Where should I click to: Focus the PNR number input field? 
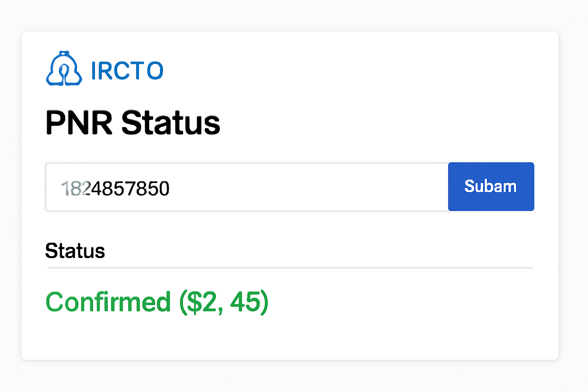[247, 187]
